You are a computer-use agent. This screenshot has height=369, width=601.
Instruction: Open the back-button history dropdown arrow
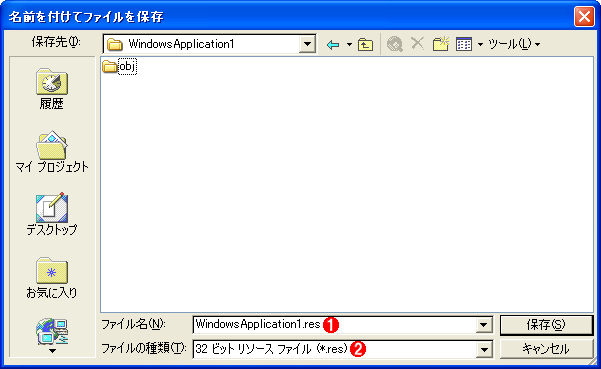[x=349, y=45]
